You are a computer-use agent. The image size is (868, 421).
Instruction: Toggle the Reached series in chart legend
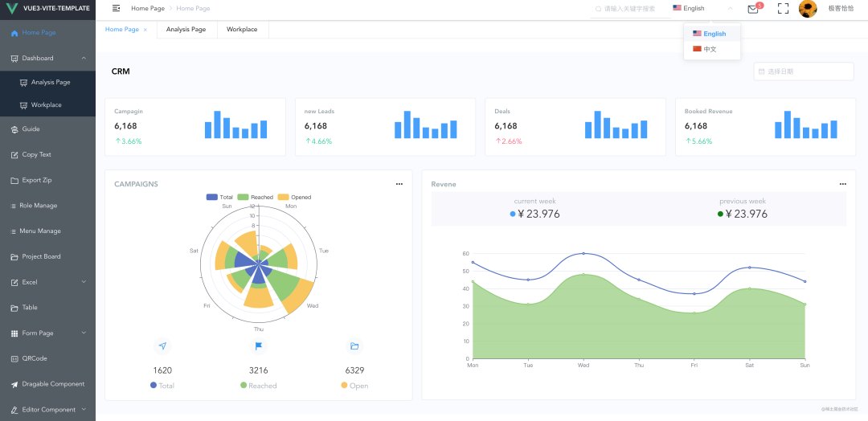coord(256,197)
